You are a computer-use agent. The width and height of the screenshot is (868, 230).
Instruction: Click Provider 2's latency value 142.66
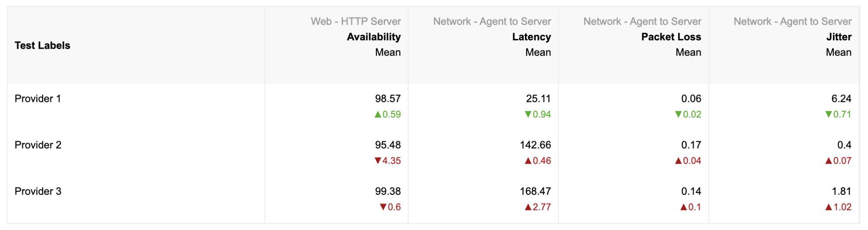pos(535,145)
